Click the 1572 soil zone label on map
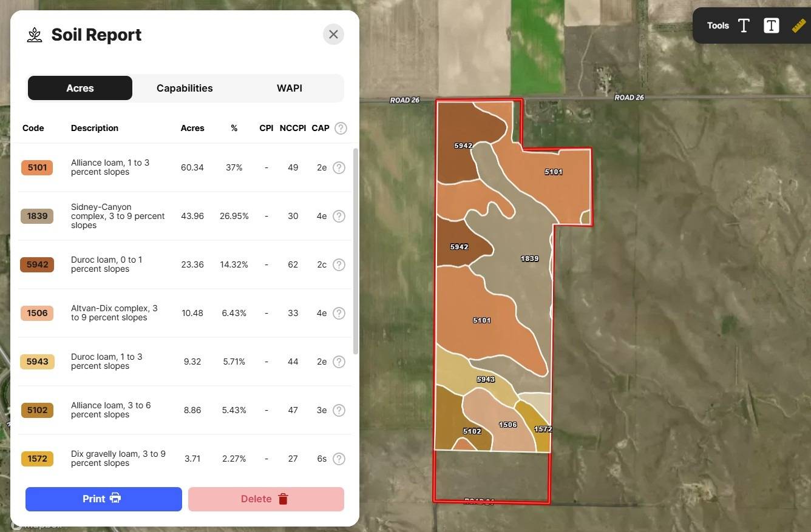811x532 pixels. pyautogui.click(x=543, y=429)
